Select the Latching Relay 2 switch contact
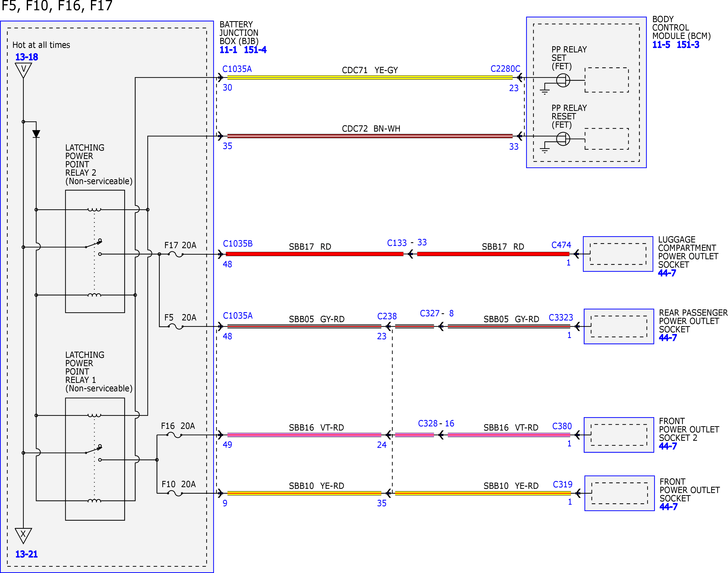Screen dimensions: 728x573 94,244
